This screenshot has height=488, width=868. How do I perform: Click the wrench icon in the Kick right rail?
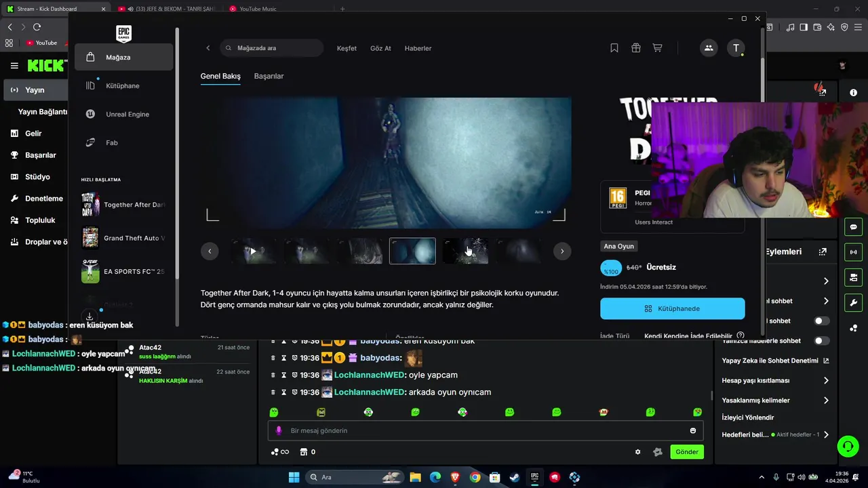coord(854,302)
